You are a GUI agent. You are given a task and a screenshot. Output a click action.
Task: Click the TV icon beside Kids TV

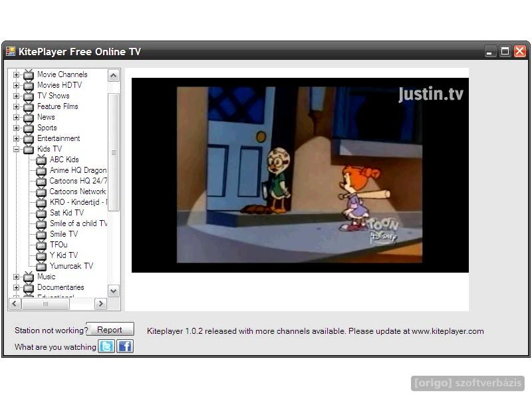point(29,149)
